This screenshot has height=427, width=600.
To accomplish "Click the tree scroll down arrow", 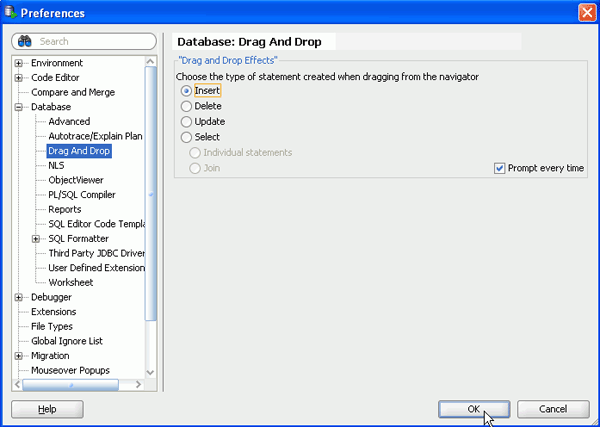I will 151,373.
